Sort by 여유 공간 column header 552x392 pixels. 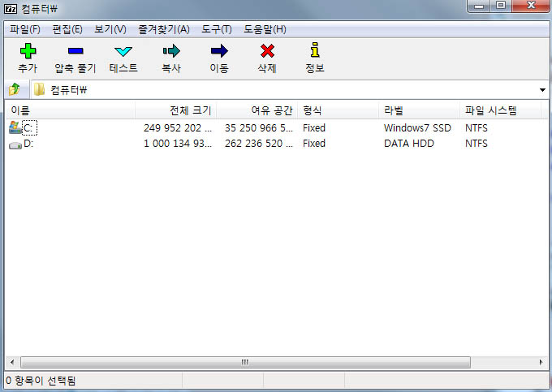point(257,110)
